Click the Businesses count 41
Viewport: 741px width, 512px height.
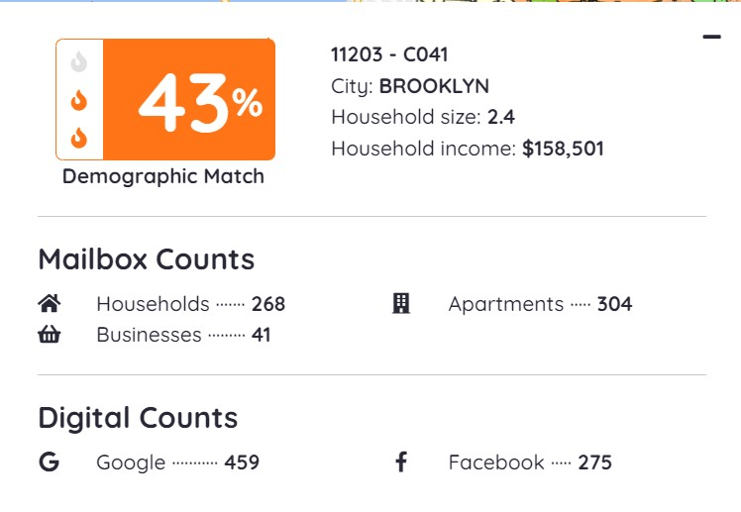(261, 335)
